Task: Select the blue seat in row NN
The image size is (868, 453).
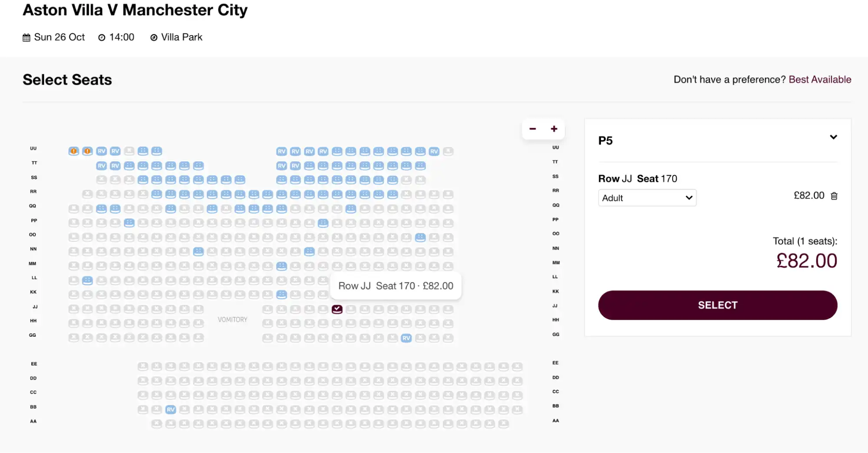Action: [198, 251]
